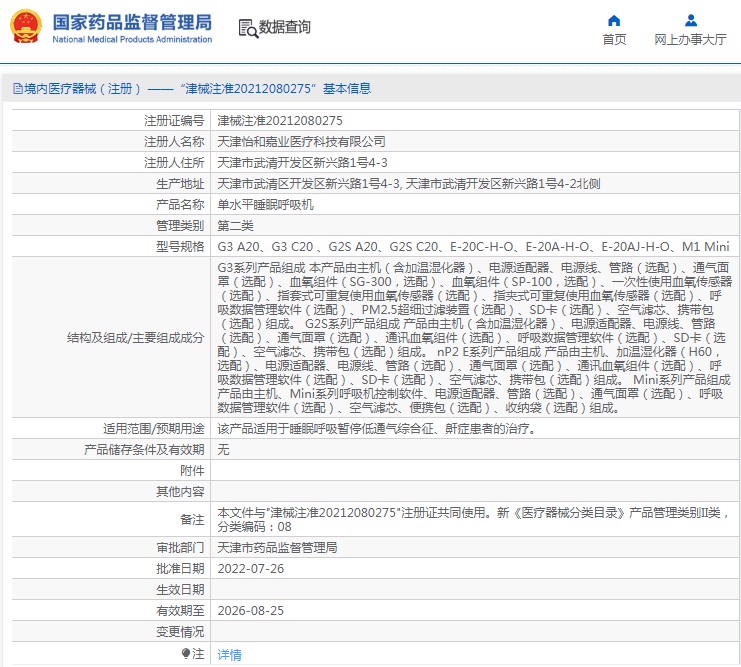Image resolution: width=741 pixels, height=667 pixels.
Task: Select the remarks text 本文件与
Action: click(474, 520)
